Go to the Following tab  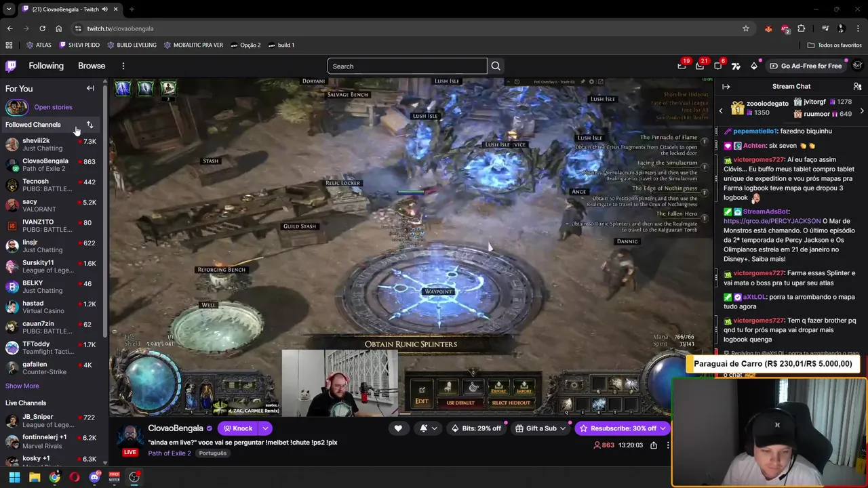click(46, 66)
